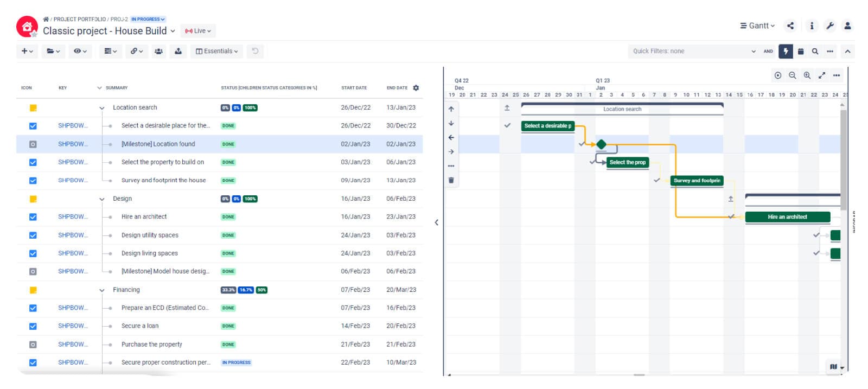Click the outdent left arrow in Gantt sidebar
Screen dimensions: 868x389
[451, 138]
